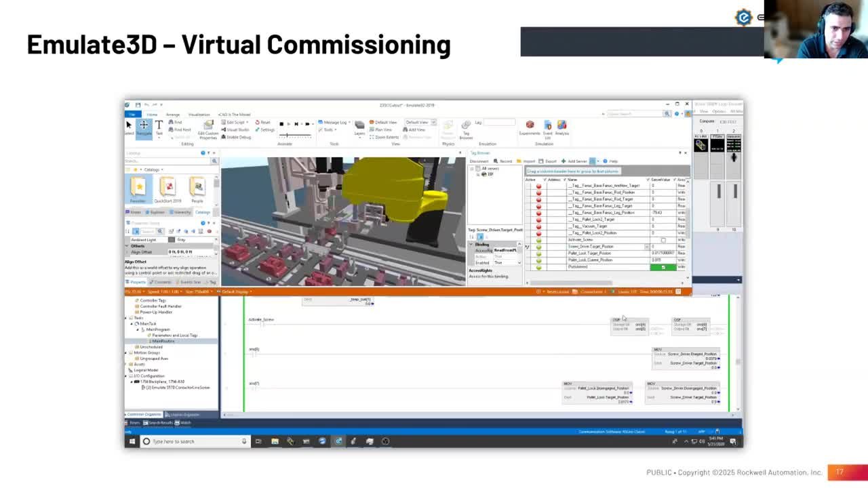Select MainRoutine in Controller Organizer

tap(162, 341)
